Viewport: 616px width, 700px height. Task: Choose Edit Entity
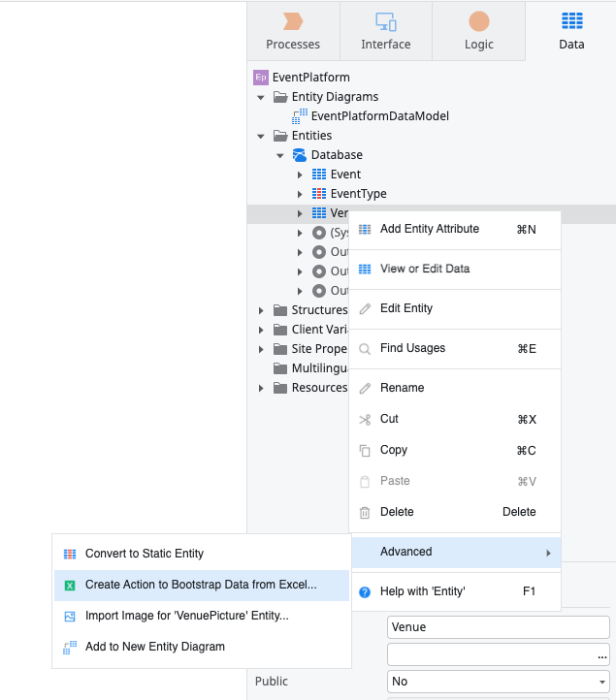(455, 308)
